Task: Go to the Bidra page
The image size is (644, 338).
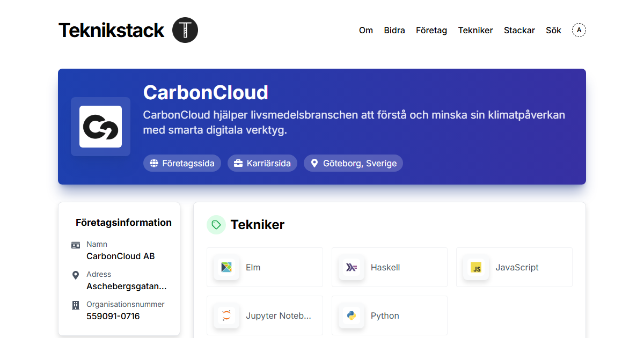Action: 394,30
